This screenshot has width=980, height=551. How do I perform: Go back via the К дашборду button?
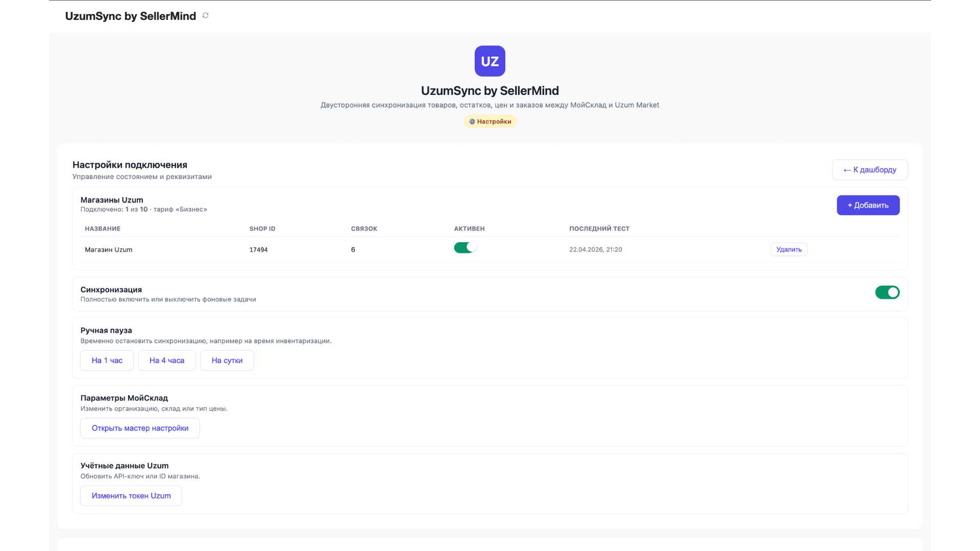coord(870,170)
